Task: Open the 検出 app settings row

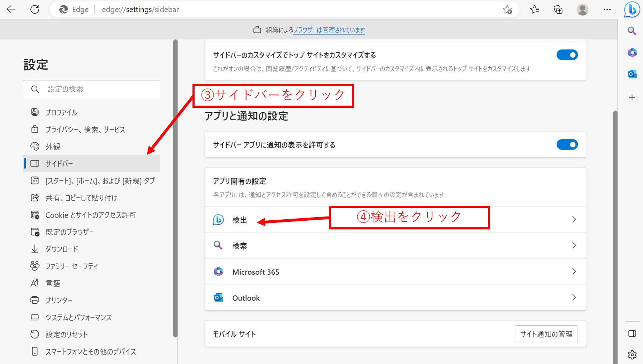Action: 395,220
